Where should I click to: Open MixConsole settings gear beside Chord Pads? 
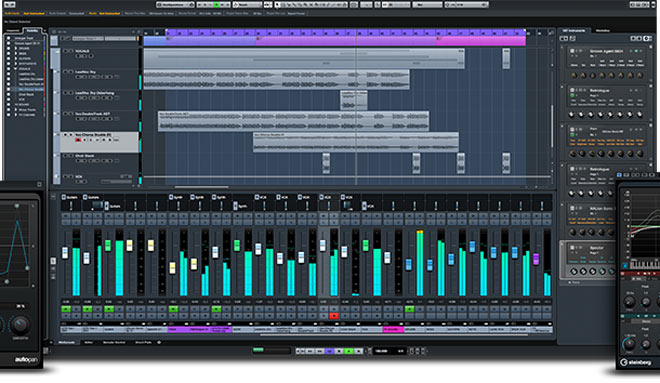coord(159,342)
